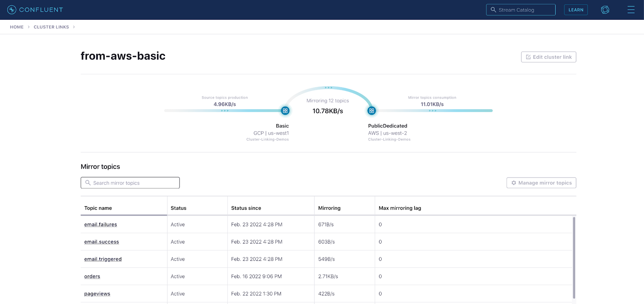Click the CONFLUENT wordmark text
Screen dimensions: 644x304
(x=41, y=10)
